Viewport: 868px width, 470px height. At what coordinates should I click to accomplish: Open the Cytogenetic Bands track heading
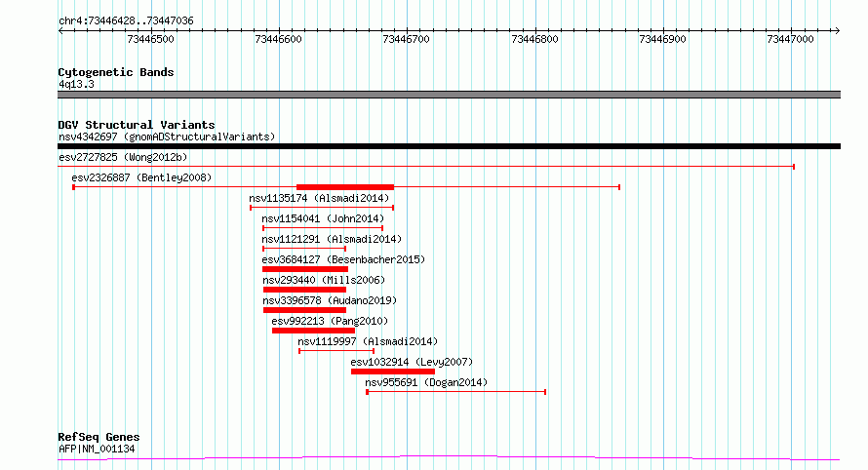coord(116,72)
